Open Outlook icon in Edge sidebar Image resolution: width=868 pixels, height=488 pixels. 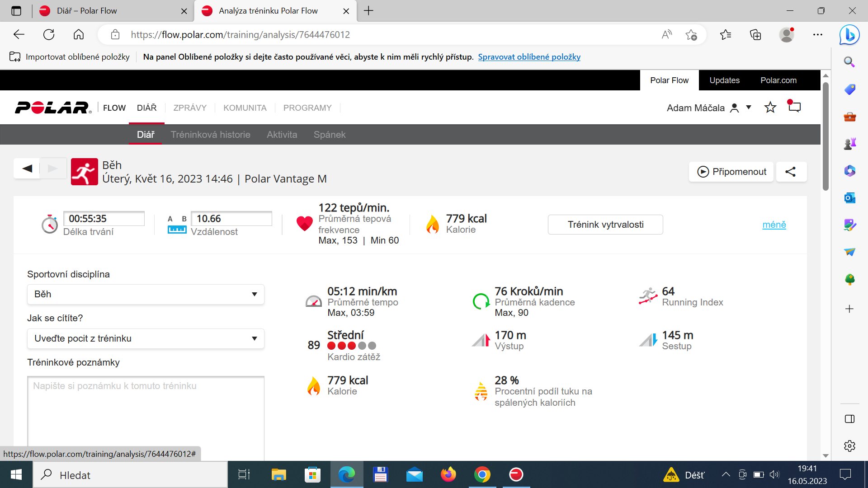pos(849,198)
